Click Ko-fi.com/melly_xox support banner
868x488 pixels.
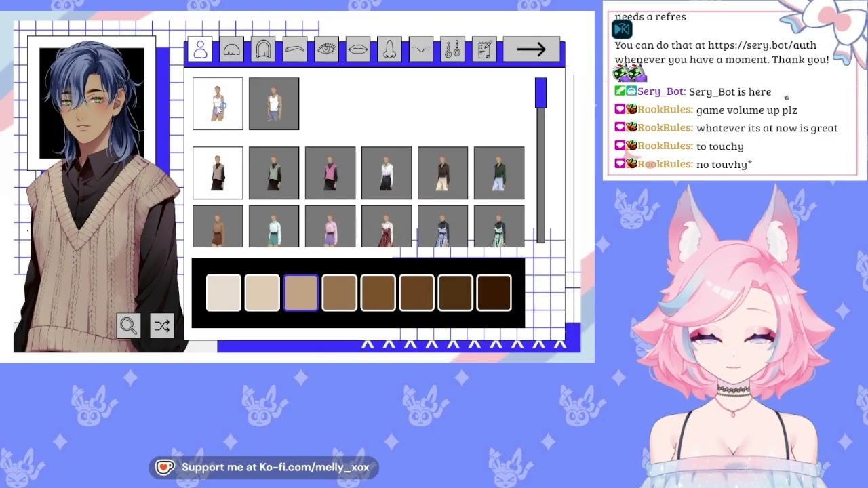click(x=264, y=468)
